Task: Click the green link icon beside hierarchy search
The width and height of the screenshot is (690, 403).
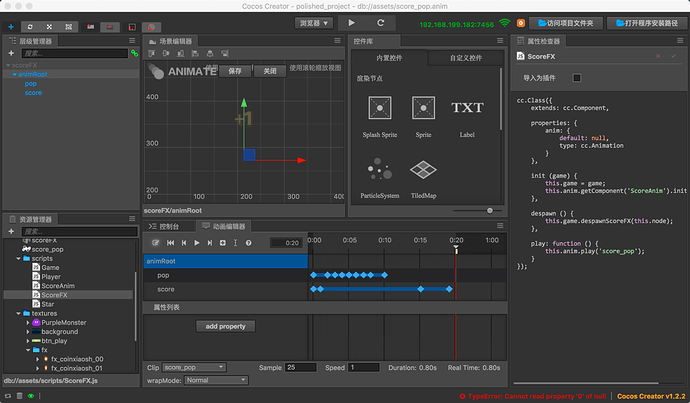Action: [135, 55]
